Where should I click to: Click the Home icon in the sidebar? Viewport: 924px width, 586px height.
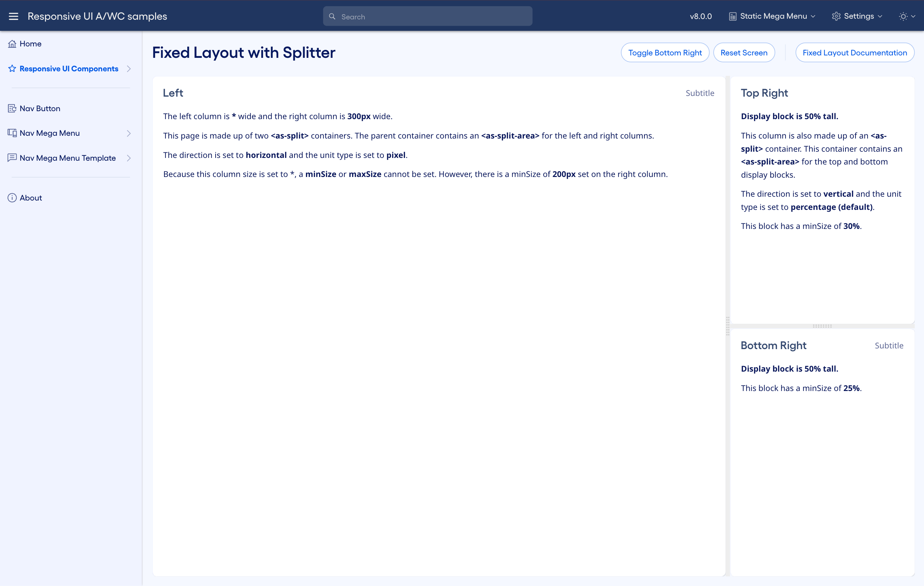click(x=12, y=43)
